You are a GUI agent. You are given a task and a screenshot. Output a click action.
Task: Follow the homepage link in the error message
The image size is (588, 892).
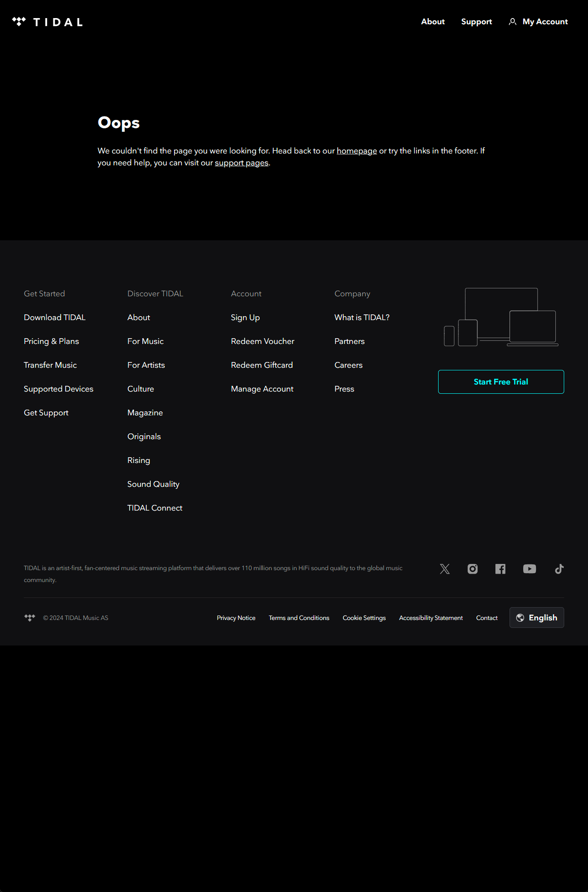pos(357,151)
